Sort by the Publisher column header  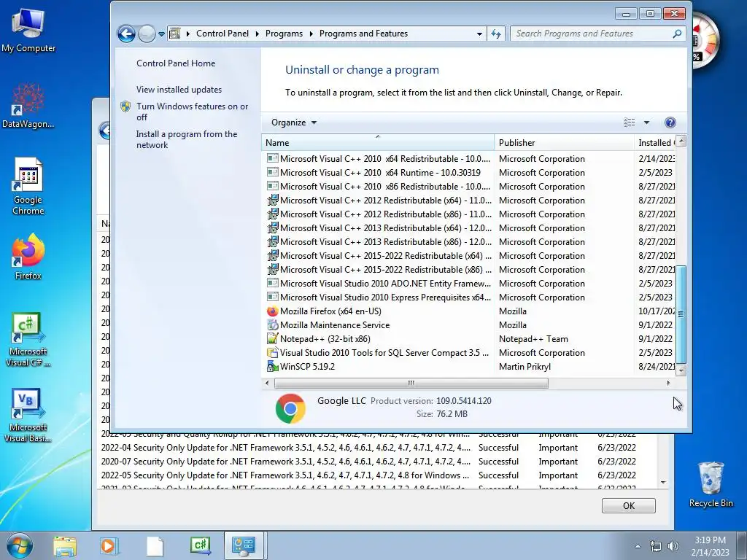564,142
